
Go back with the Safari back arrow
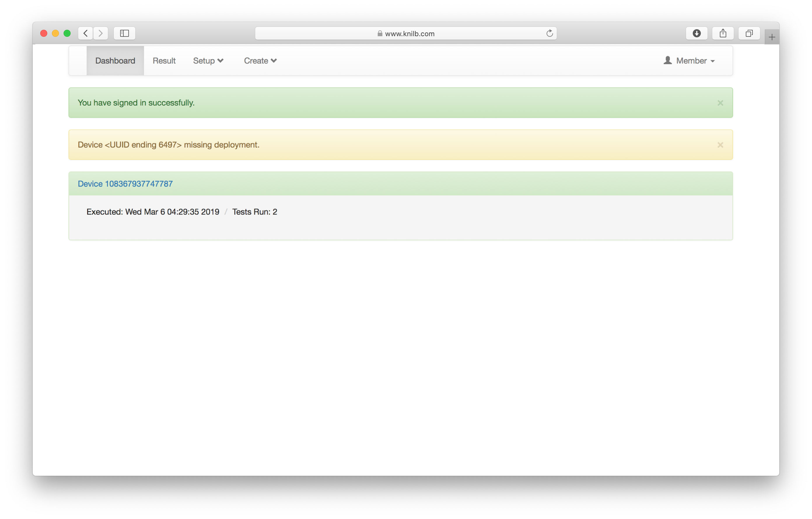86,33
